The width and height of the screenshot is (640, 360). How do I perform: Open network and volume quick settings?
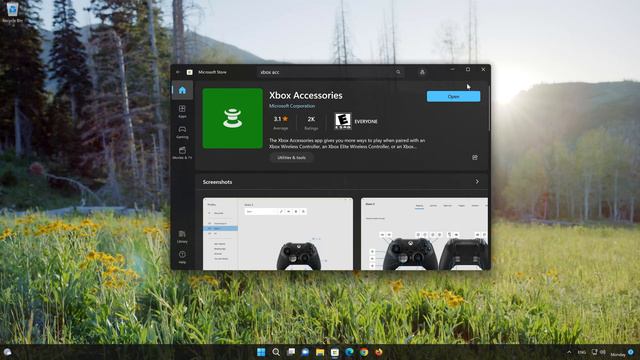pyautogui.click(x=598, y=352)
